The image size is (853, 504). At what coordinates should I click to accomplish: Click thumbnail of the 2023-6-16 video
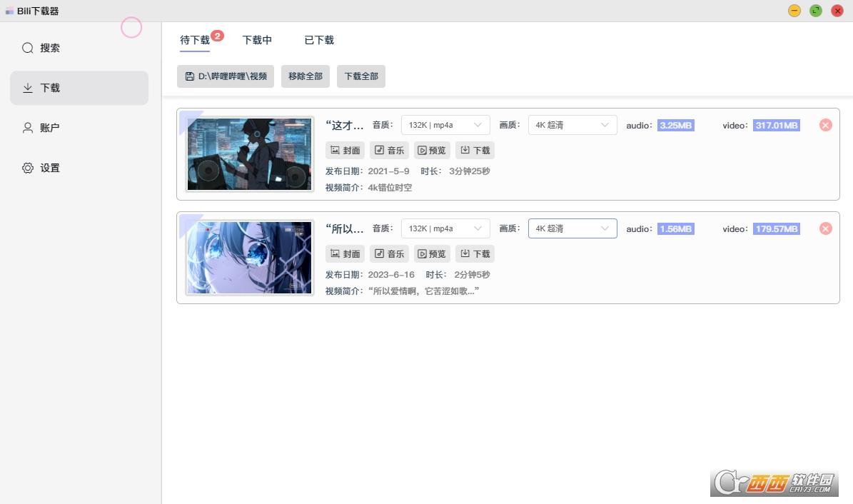[250, 258]
